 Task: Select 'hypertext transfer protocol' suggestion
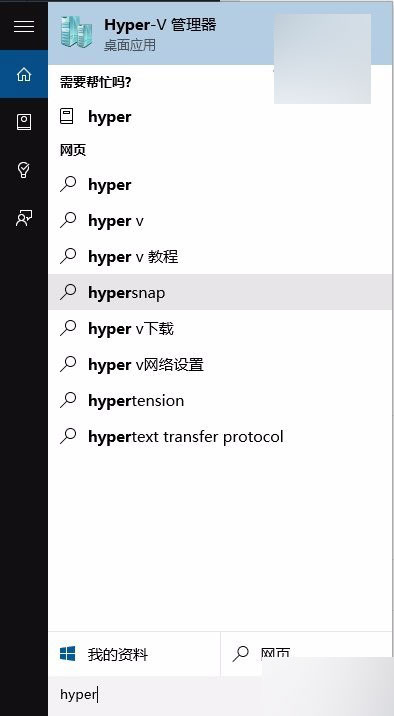click(x=220, y=437)
